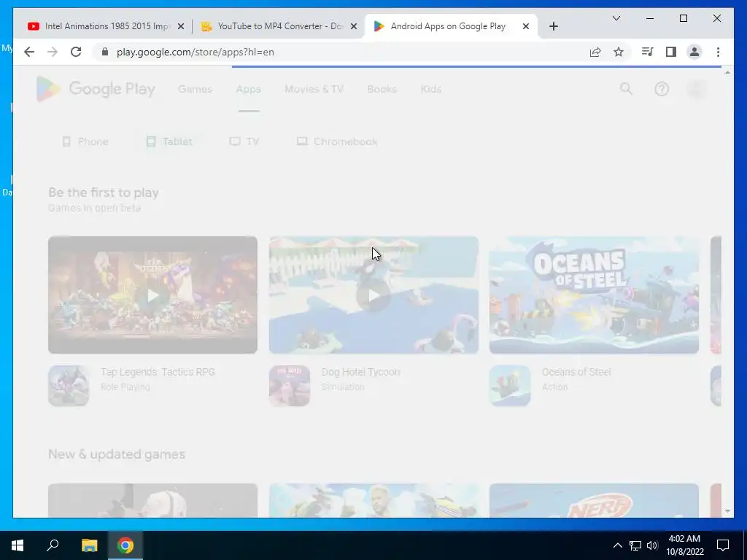The height and width of the screenshot is (560, 747).
Task: Open a new tab with the plus button
Action: point(553,26)
